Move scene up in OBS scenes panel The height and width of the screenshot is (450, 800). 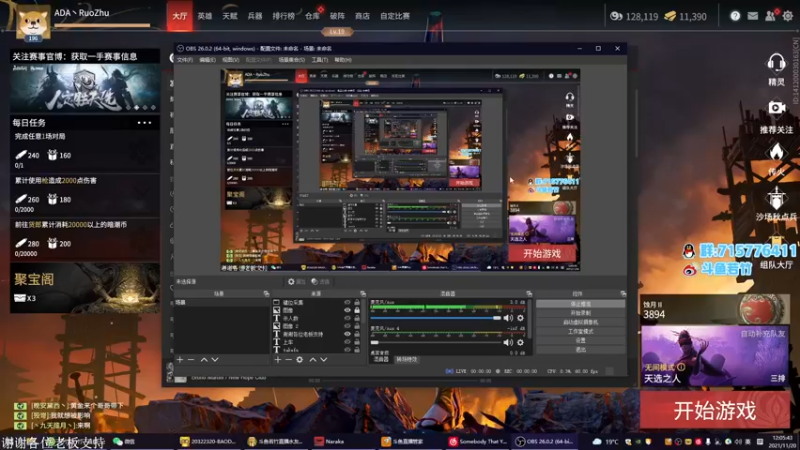click(204, 360)
